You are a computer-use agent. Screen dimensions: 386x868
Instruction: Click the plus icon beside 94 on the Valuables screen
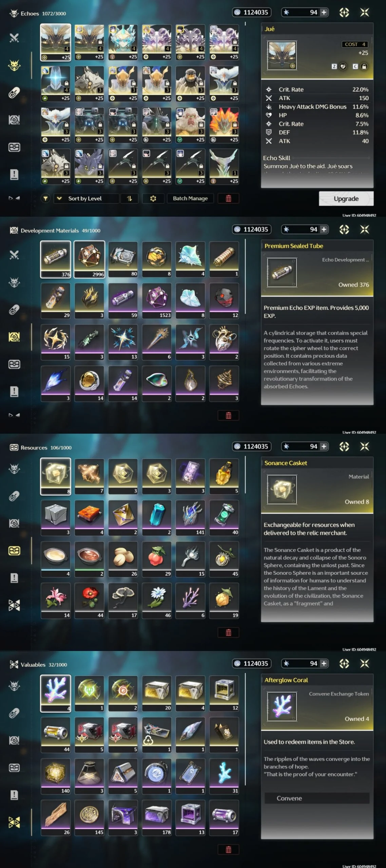[x=324, y=664]
